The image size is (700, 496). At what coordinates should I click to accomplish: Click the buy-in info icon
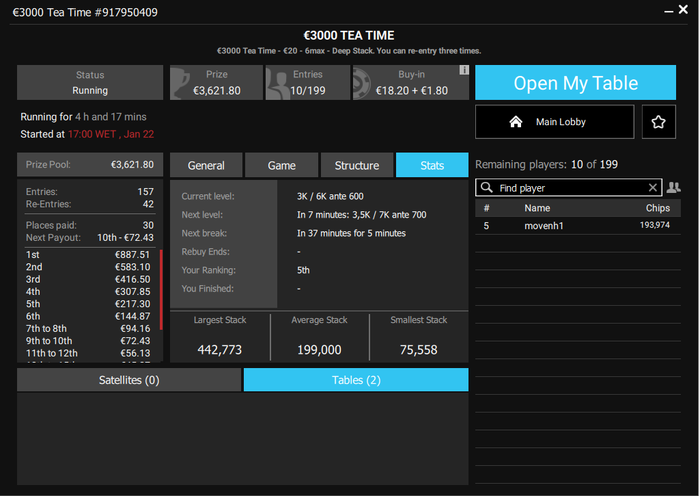pyautogui.click(x=464, y=70)
